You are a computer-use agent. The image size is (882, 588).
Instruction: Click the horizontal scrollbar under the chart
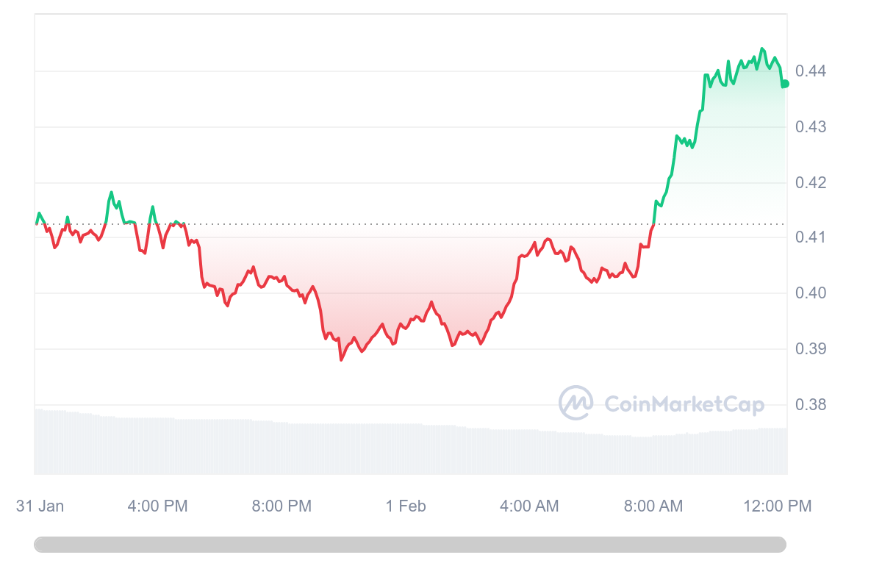[x=410, y=545]
